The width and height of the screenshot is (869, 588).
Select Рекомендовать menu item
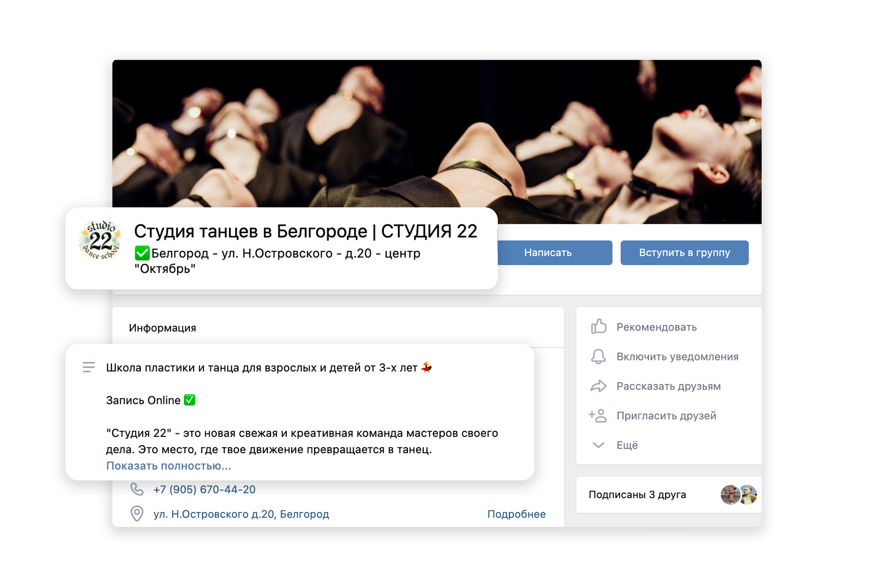tap(657, 327)
